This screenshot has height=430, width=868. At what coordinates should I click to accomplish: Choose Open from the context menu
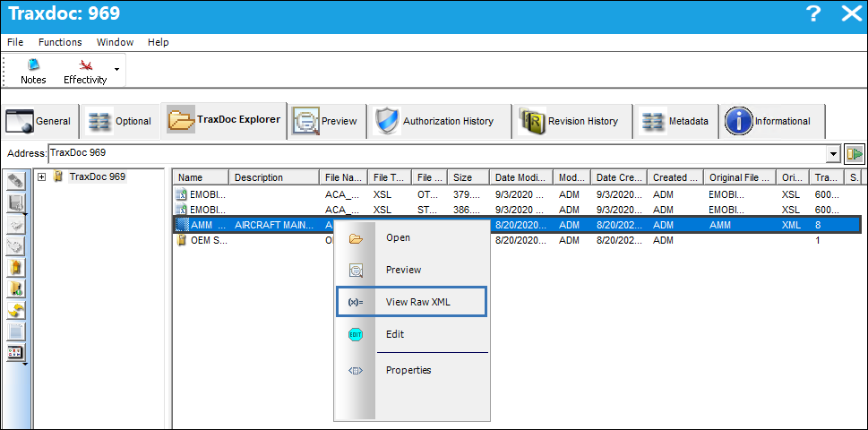(x=412, y=238)
